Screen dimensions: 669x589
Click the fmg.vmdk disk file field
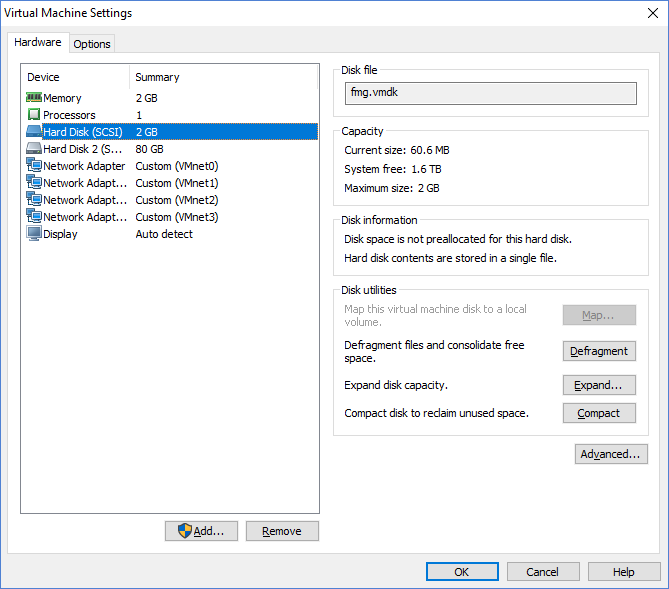(491, 93)
